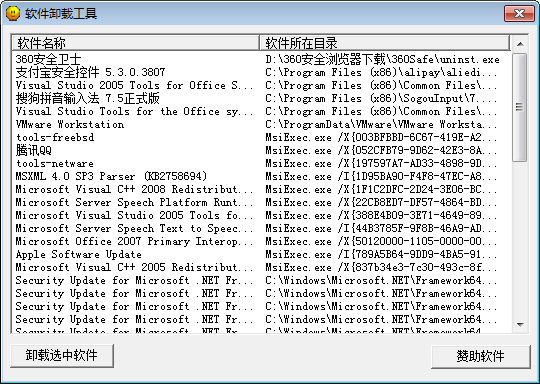
Task: Select 搜狗拼音输入法 7.5正式版 entry
Action: coord(87,98)
